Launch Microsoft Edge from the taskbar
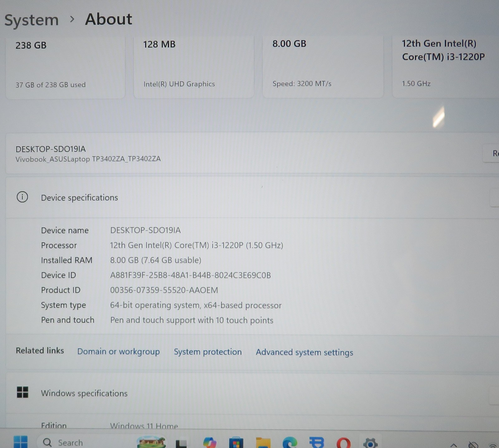This screenshot has width=499, height=448. point(290,442)
